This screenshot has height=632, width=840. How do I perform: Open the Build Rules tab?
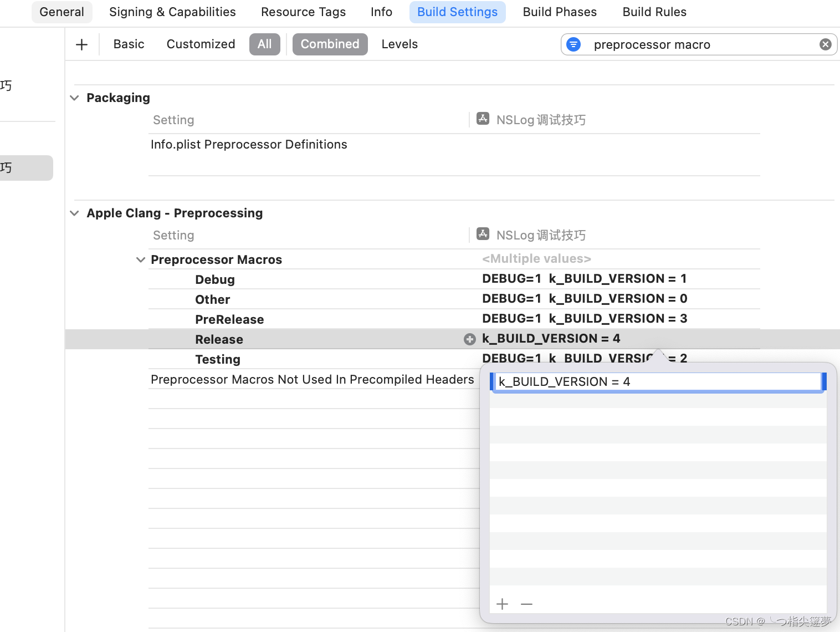coord(654,12)
